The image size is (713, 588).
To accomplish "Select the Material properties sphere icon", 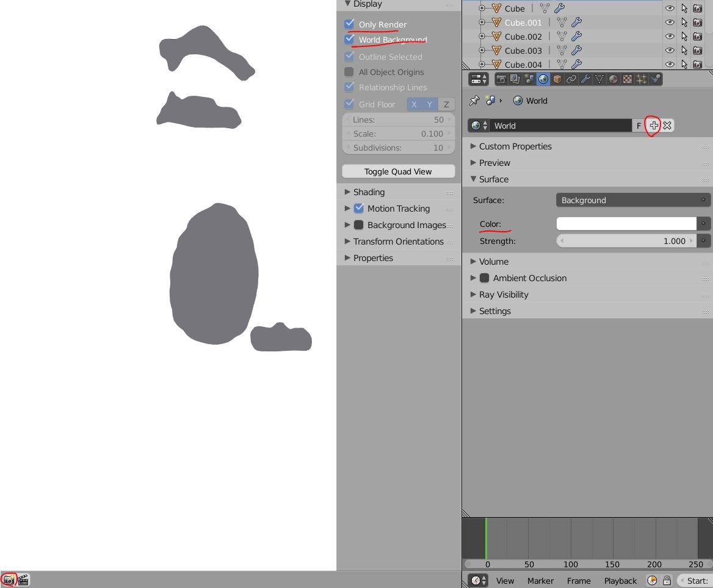I will pos(613,79).
